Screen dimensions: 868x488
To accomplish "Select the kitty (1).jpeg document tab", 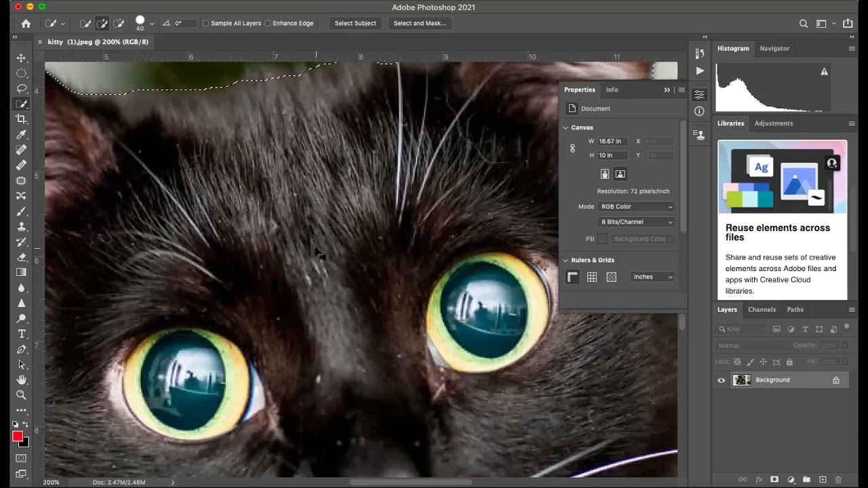I will click(98, 42).
